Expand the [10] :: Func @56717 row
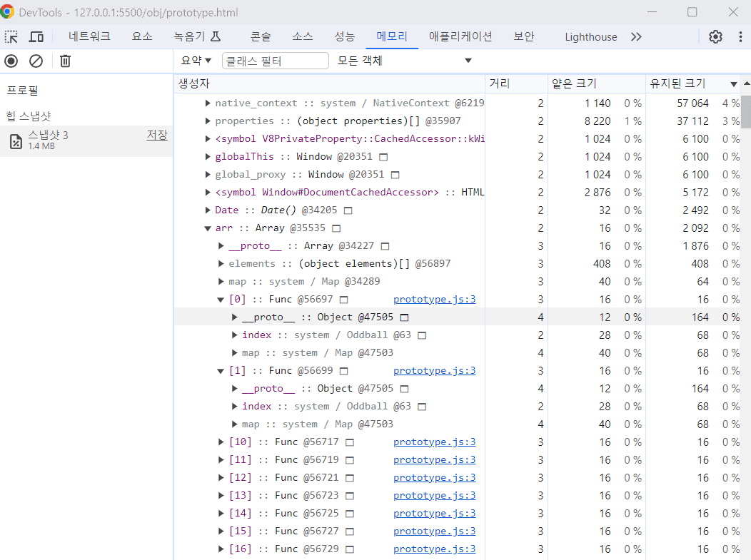751x560 pixels. tap(221, 442)
